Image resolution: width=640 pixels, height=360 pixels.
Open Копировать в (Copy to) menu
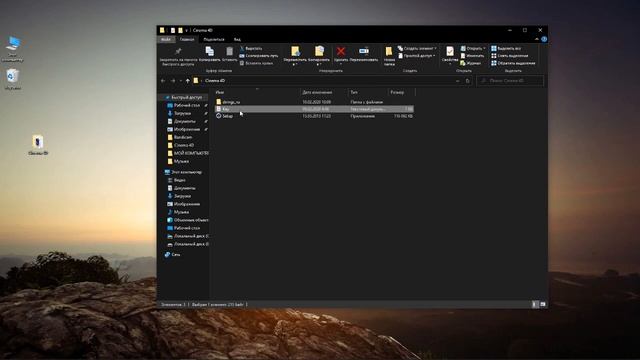[x=319, y=56]
